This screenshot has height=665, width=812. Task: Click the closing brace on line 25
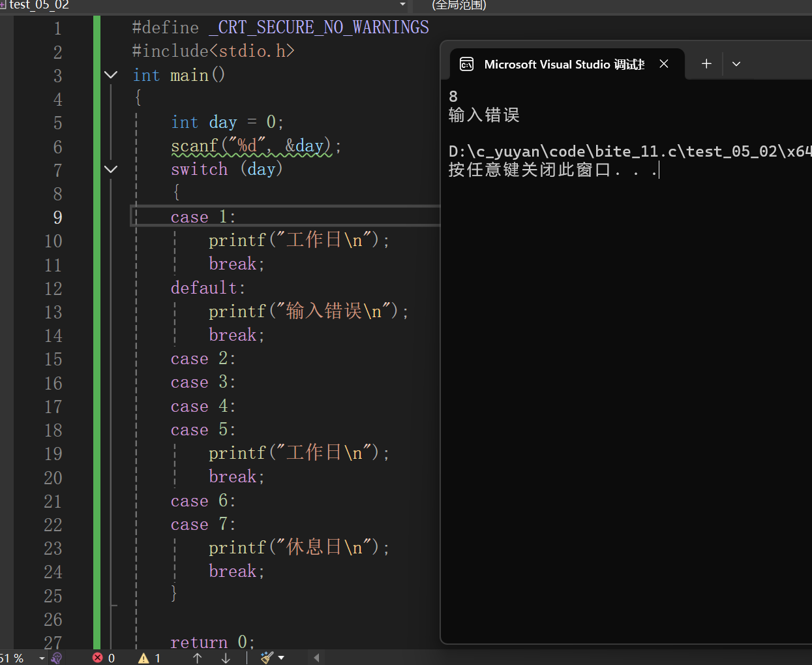(x=173, y=593)
